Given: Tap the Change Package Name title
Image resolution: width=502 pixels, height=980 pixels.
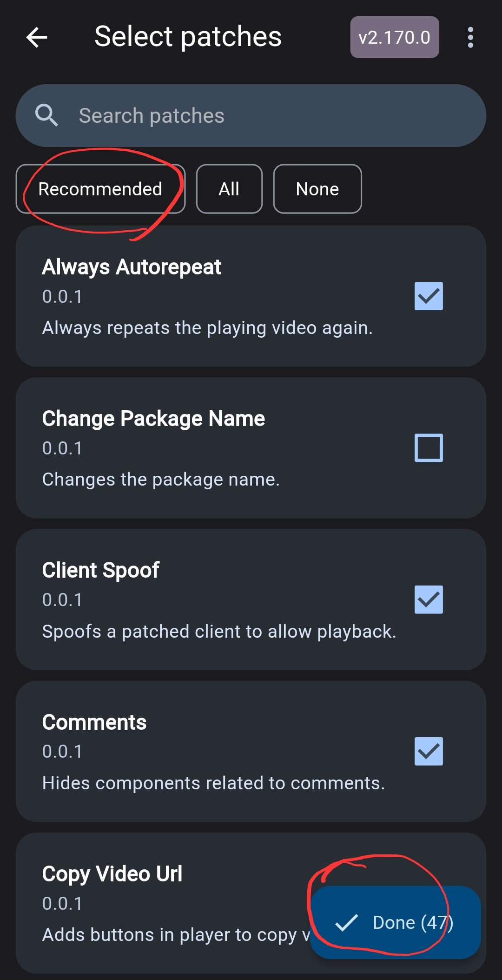Looking at the screenshot, I should 153,419.
